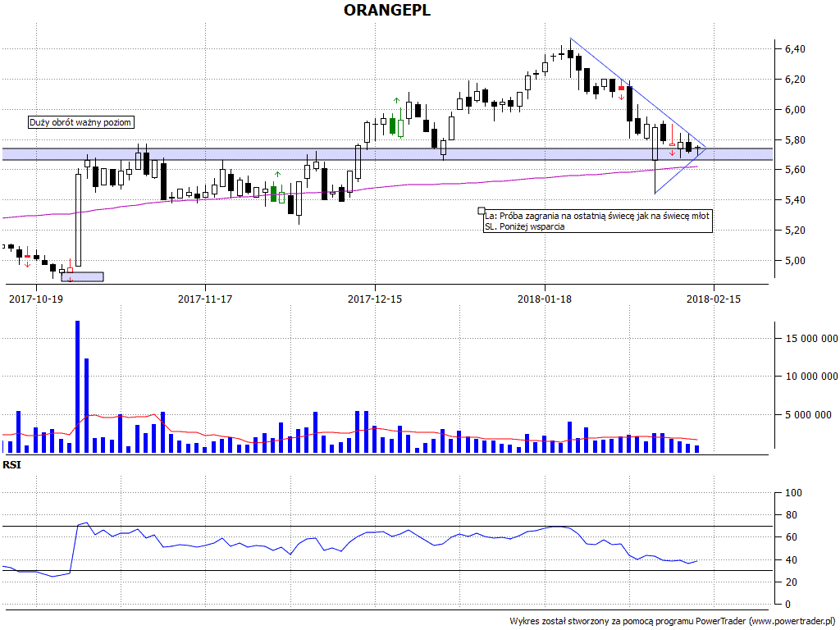The image size is (840, 630).
Task: Click the 2017-11-17 date label
Action: click(x=205, y=299)
